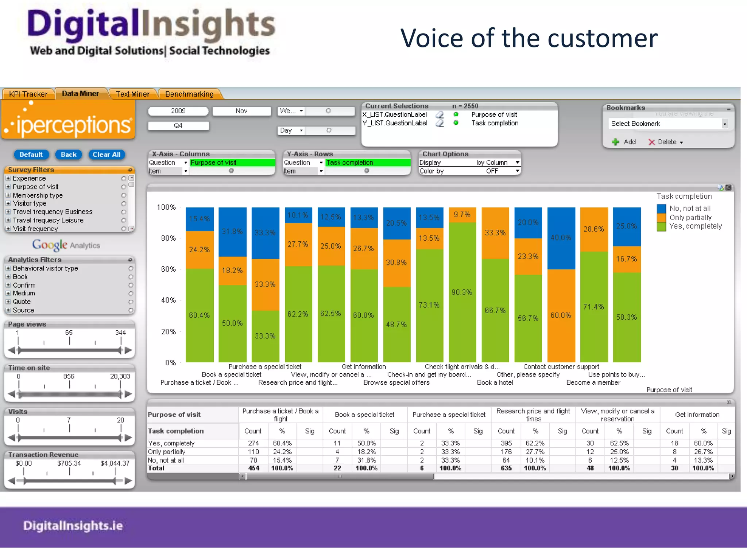Viewport: 747px width, 560px height.
Task: Clear the X_LIST.QuestionLabel selection with eraser icon
Action: click(x=440, y=115)
